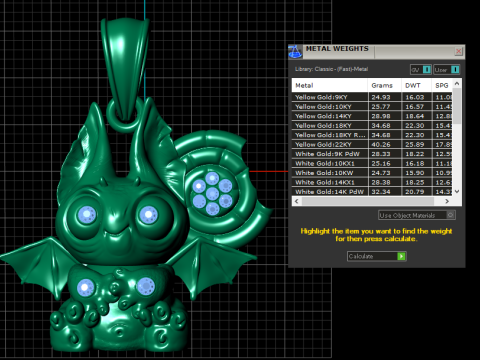This screenshot has height=360, width=480.
Task: Click the table's scroll right arrow
Action: pos(447,201)
